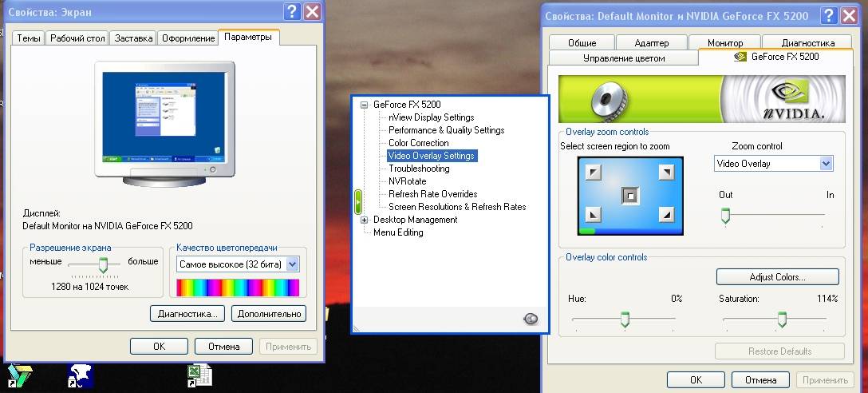Open nView Display Settings

[432, 117]
